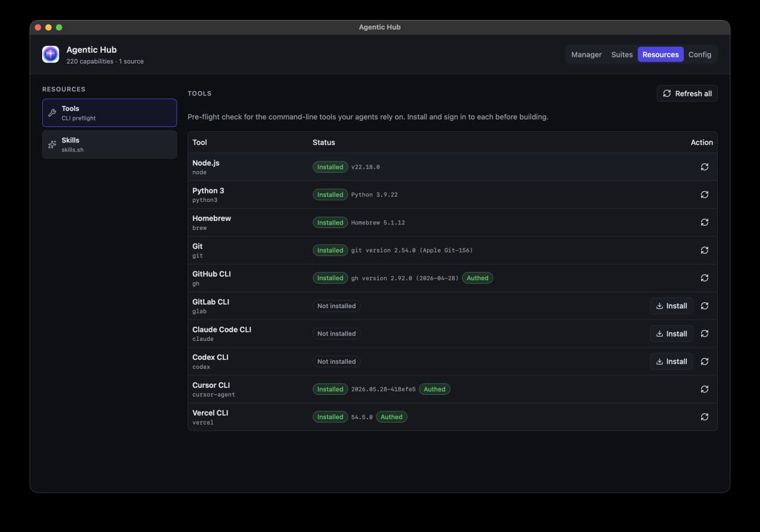Refresh the Python 3 row status

tap(705, 195)
